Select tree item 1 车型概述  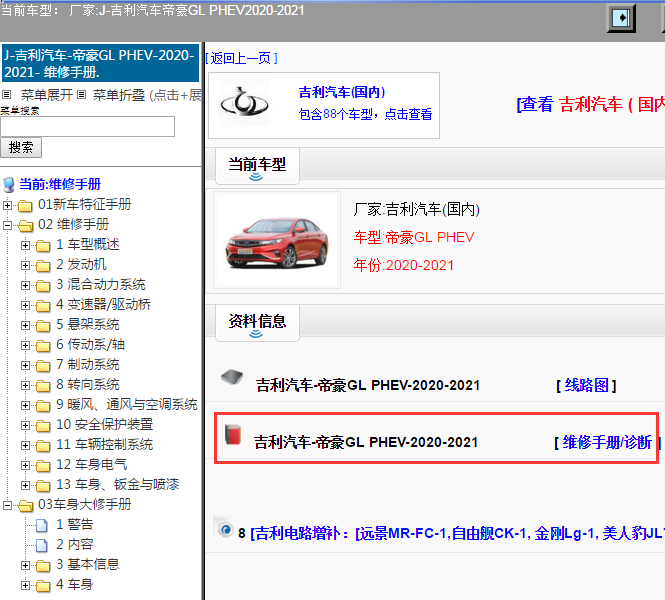click(x=88, y=245)
